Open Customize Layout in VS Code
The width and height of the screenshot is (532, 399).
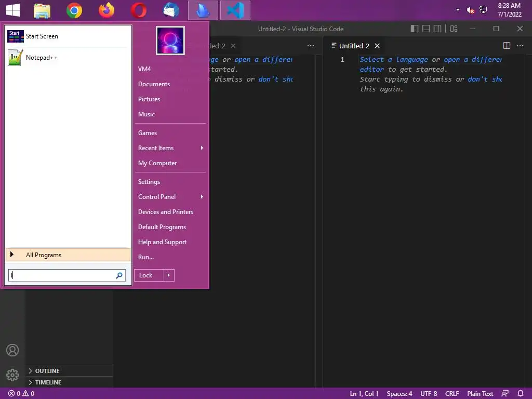(454, 29)
